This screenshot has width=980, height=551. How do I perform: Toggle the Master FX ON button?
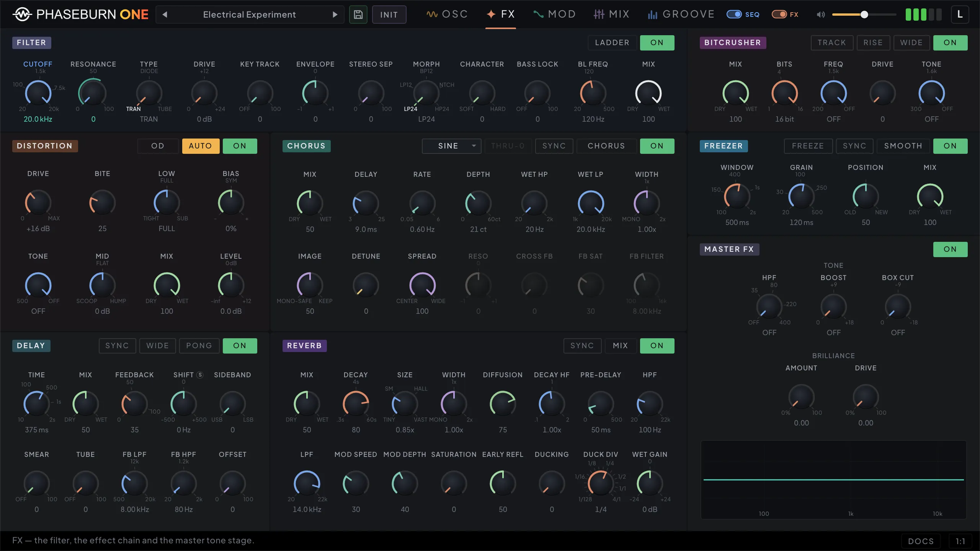[950, 249]
